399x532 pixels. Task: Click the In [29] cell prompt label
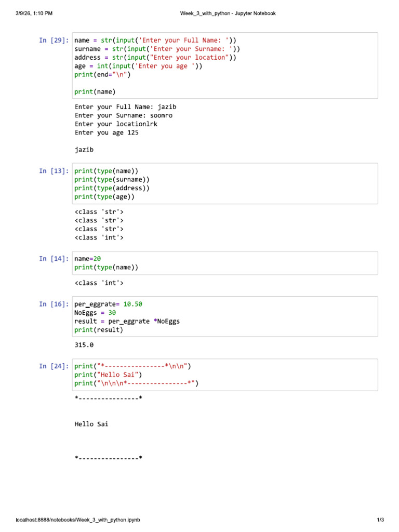[x=54, y=41]
